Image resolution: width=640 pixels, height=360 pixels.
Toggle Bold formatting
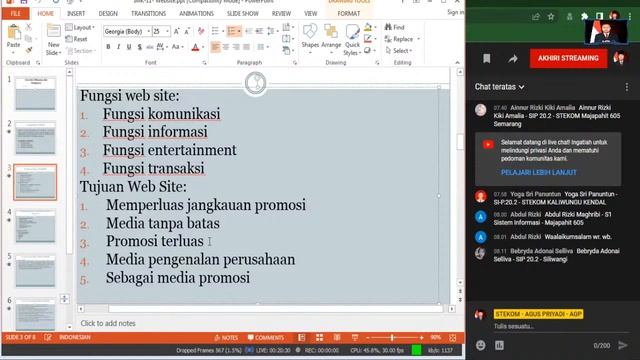(x=108, y=47)
